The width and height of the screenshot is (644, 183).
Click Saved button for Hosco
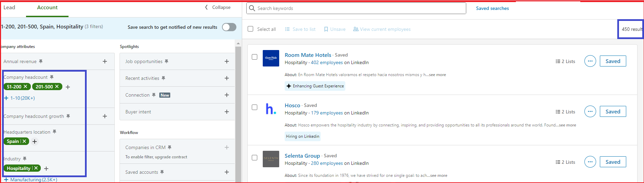point(613,111)
